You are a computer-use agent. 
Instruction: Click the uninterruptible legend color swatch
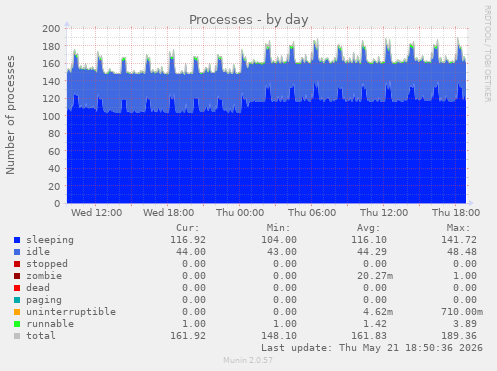pos(17,312)
